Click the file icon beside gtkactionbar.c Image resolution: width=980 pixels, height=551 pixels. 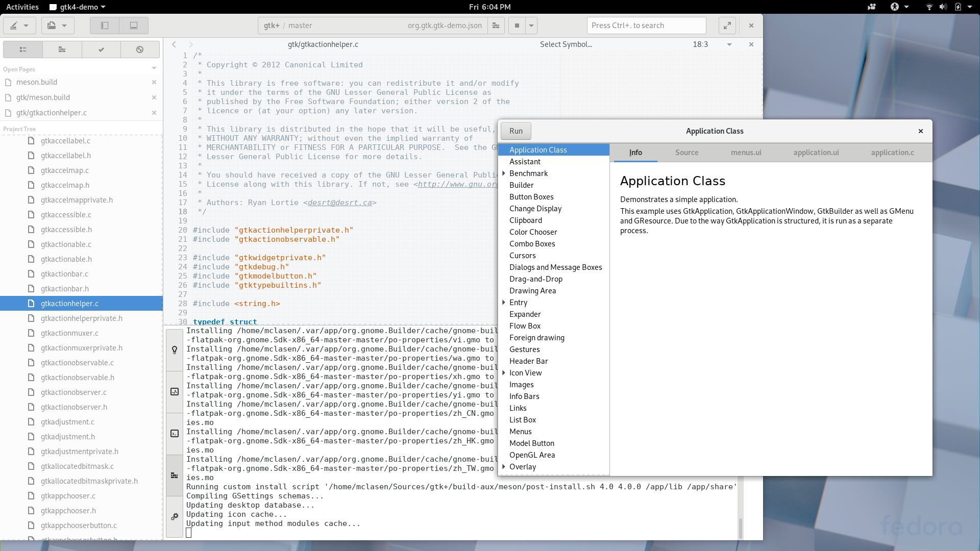31,274
